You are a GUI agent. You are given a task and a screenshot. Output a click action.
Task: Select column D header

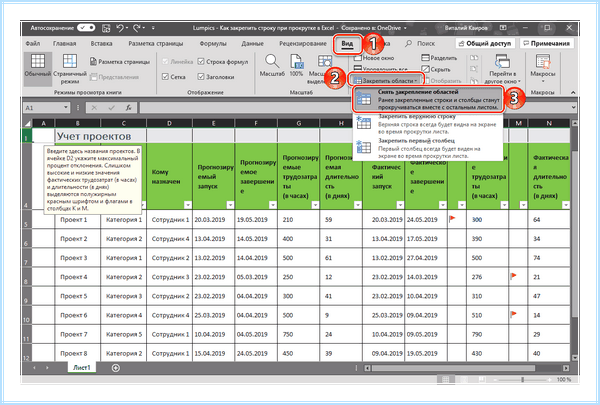pos(169,123)
